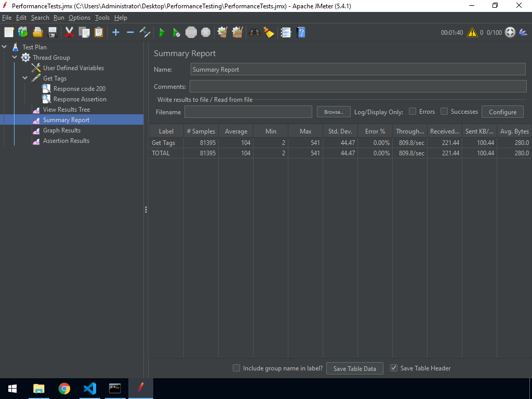Start the test with the green play icon
532x399 pixels.
click(x=162, y=32)
